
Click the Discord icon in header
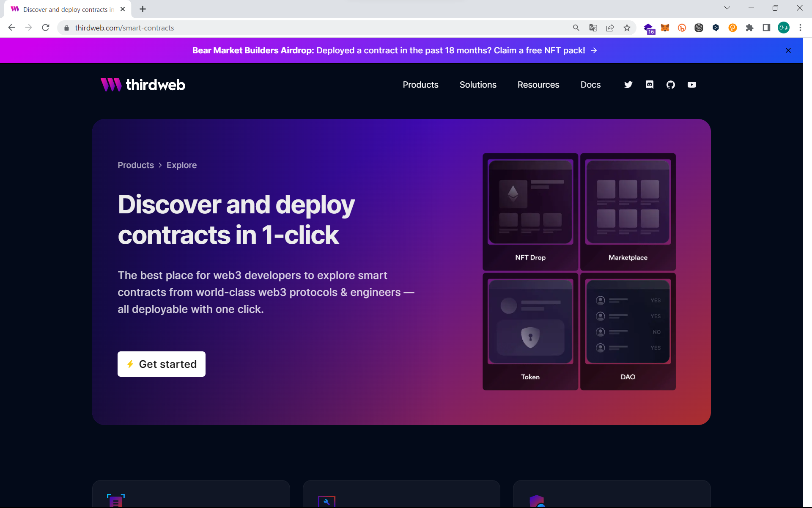(x=650, y=85)
